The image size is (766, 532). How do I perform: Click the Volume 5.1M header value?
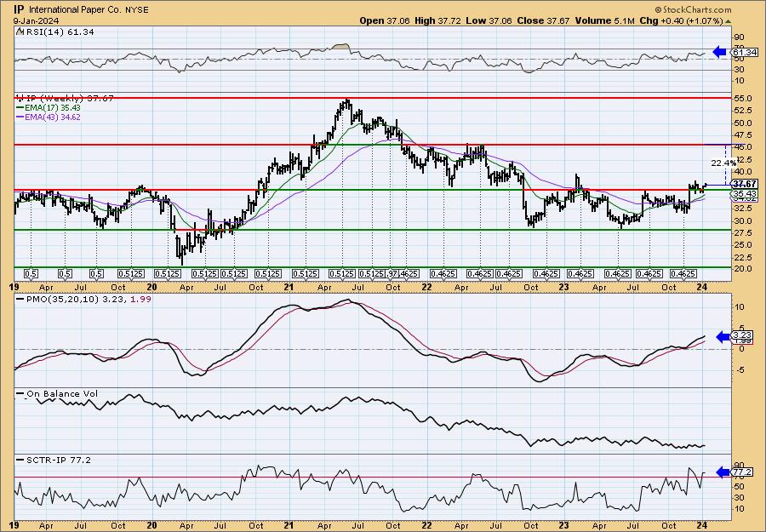(604, 20)
